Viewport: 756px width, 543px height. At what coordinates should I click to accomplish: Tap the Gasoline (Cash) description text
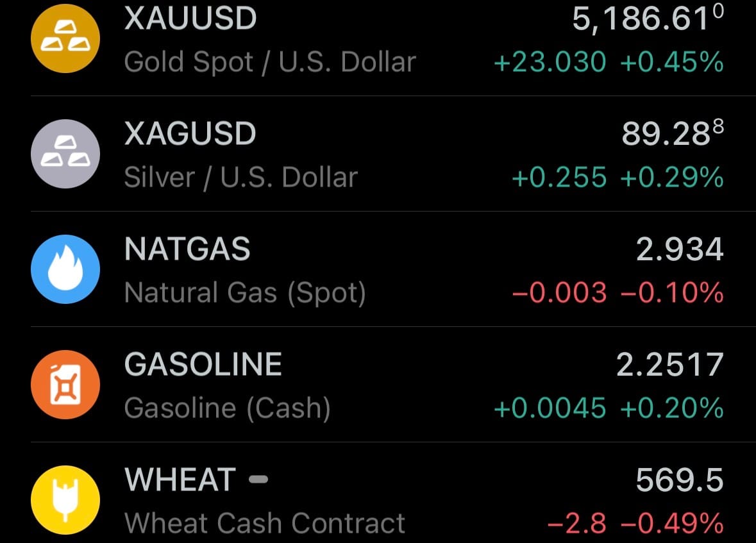227,408
